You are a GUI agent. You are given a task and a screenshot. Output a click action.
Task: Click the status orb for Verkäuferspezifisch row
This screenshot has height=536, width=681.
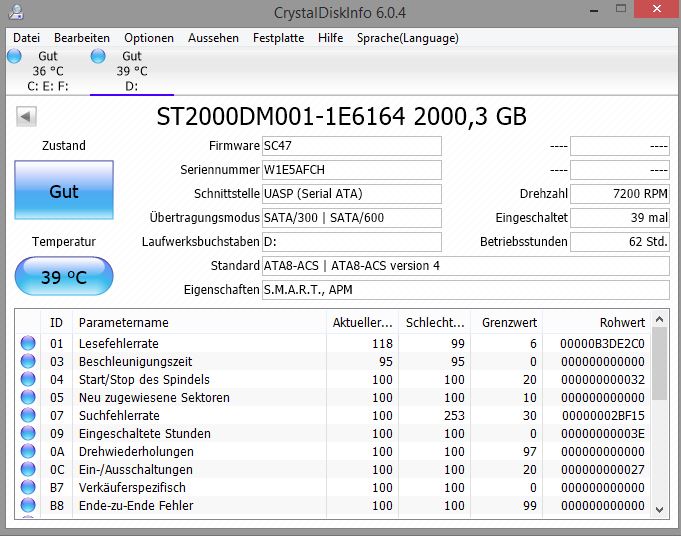click(28, 487)
